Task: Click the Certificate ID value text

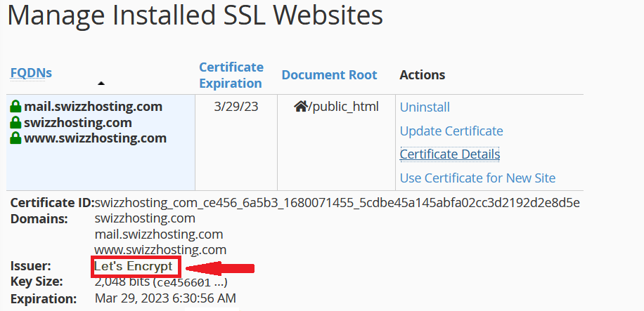Action: click(337, 203)
